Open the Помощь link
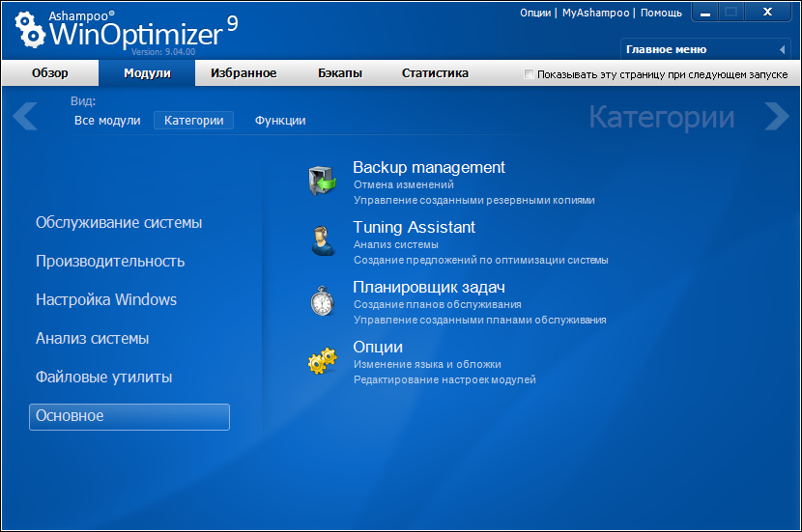This screenshot has height=532, width=802. point(661,13)
